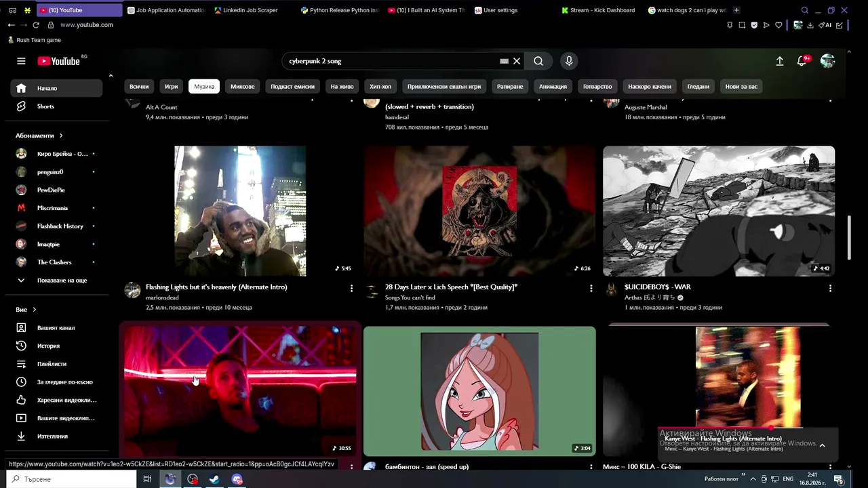Click the Arthas channel avatar beside $UICIDEBOY$ - WAR
Image resolution: width=868 pixels, height=488 pixels.
(611, 291)
